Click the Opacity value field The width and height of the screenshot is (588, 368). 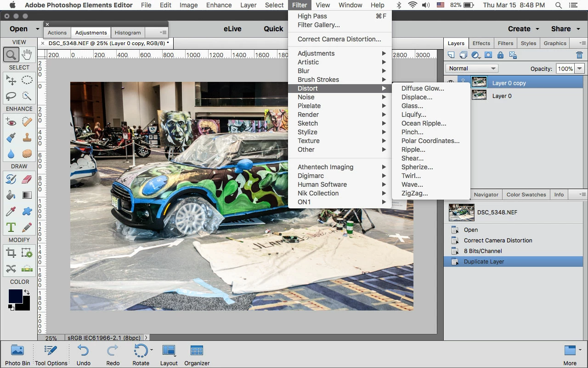(x=565, y=69)
